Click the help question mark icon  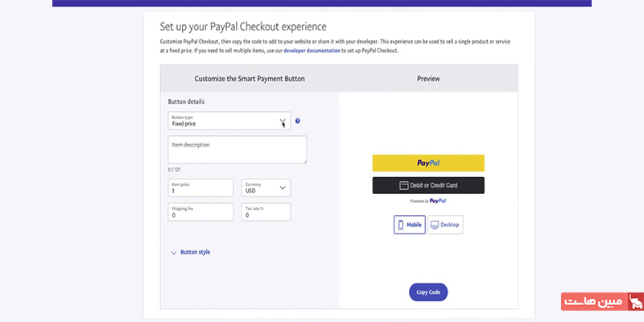point(298,121)
